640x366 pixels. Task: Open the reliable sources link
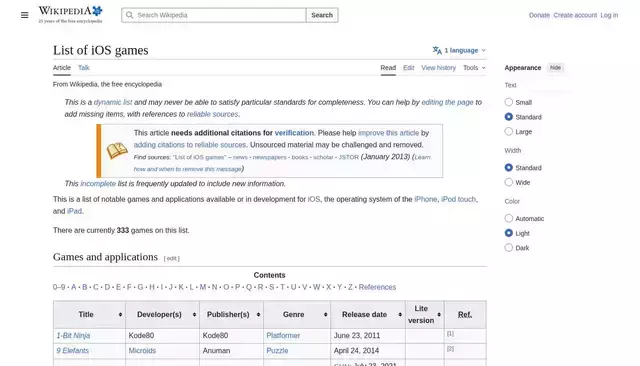point(212,114)
